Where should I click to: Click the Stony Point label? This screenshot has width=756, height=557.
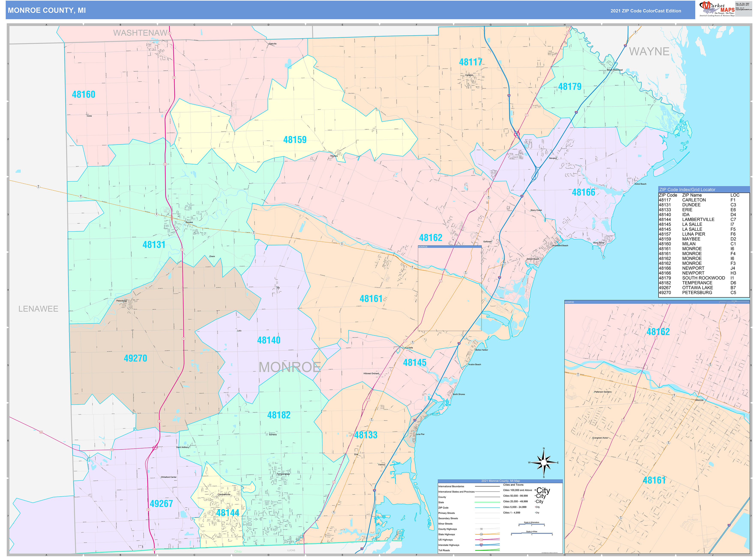[x=599, y=243]
